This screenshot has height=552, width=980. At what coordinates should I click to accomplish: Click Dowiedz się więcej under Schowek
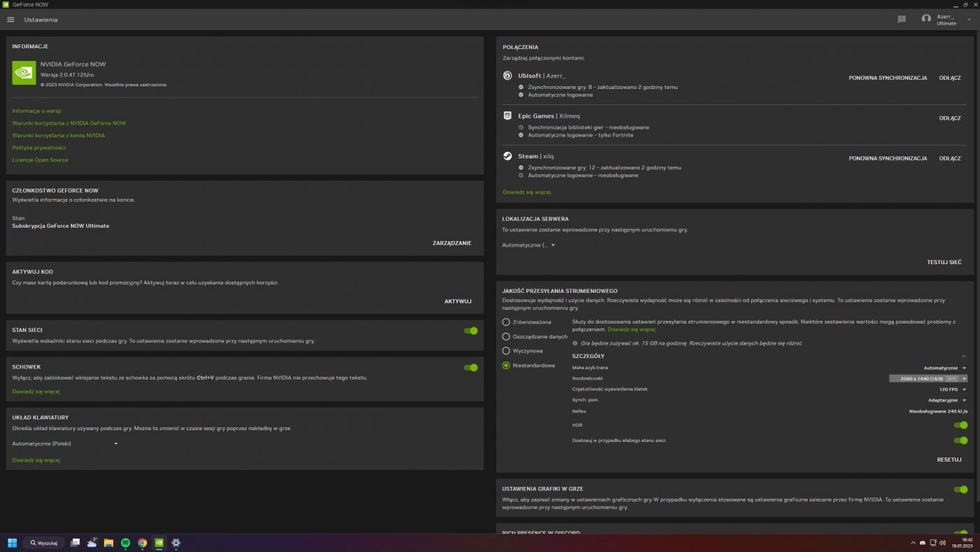pos(36,392)
